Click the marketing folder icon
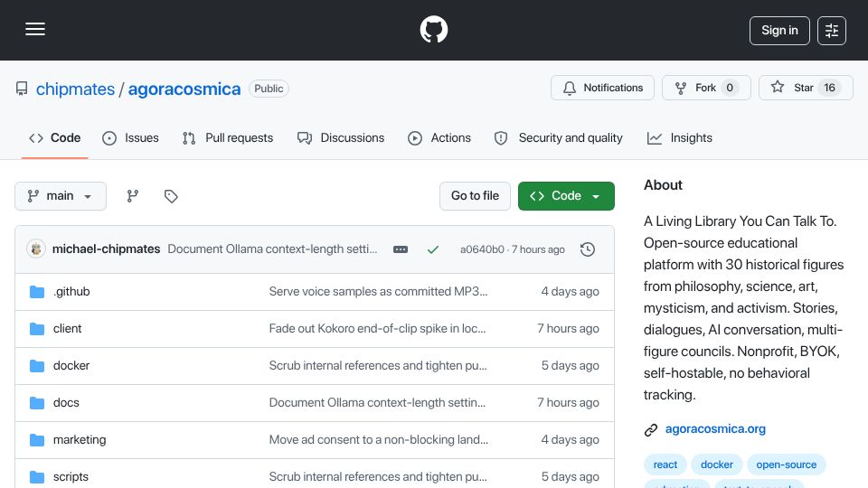Image resolution: width=868 pixels, height=488 pixels. tap(36, 440)
